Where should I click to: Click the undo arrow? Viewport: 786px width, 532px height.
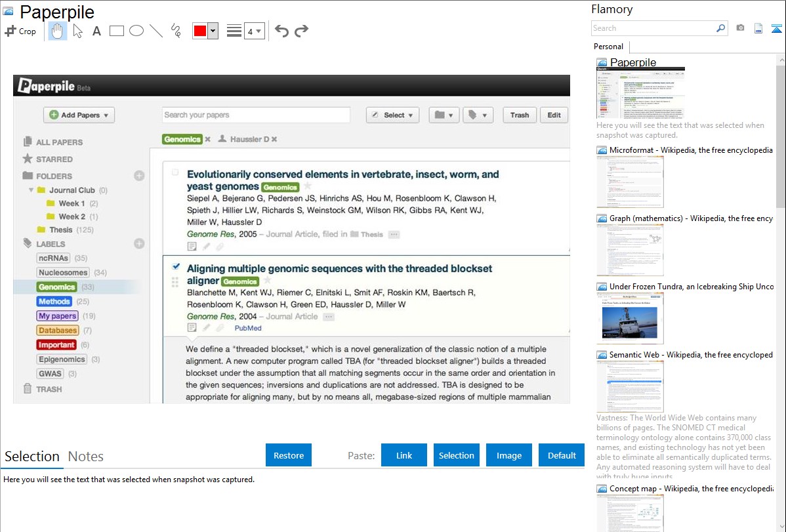(x=281, y=31)
